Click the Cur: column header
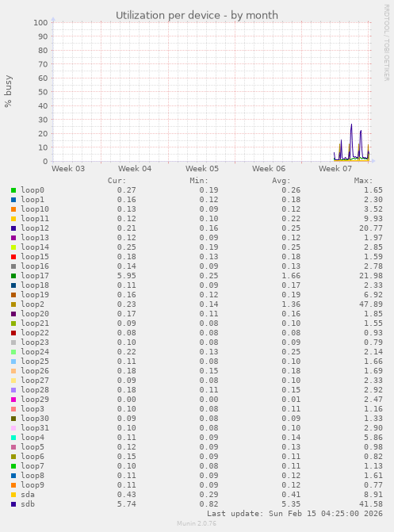Viewport: 394px width, 532px height. click(117, 181)
